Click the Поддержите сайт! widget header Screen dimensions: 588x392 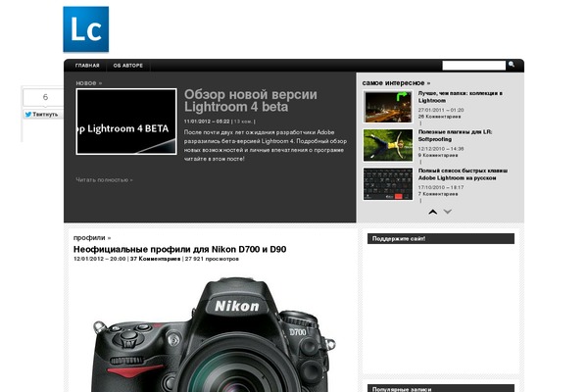tap(441, 238)
